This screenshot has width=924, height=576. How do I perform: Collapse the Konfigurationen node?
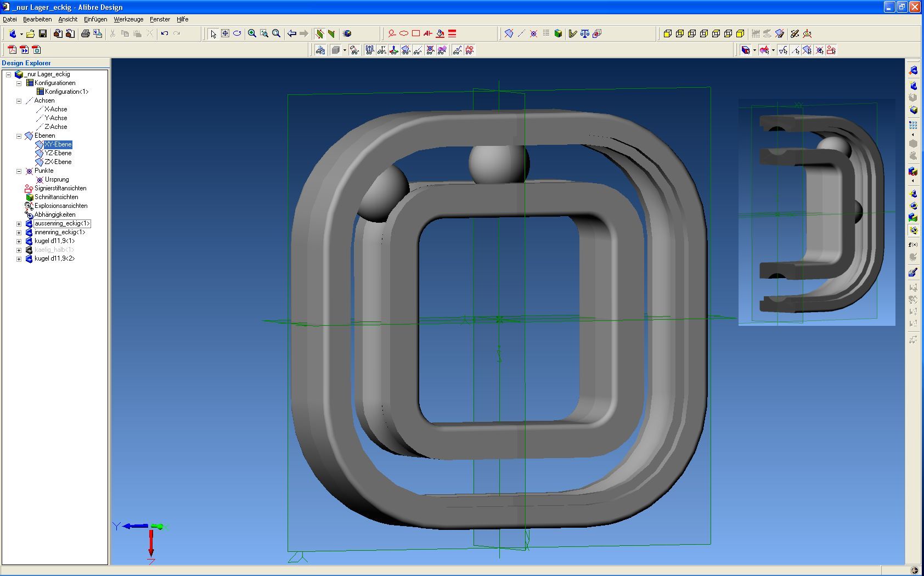point(19,83)
